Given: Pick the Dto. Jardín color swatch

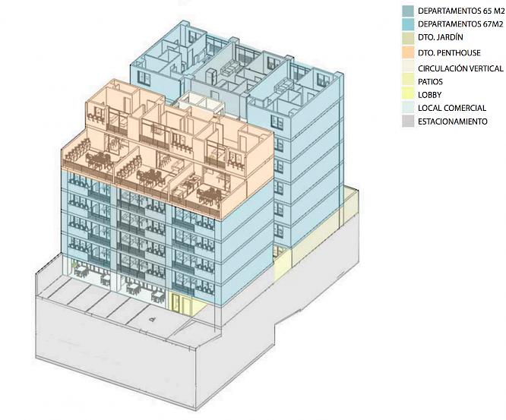Looking at the screenshot, I should click(408, 39).
